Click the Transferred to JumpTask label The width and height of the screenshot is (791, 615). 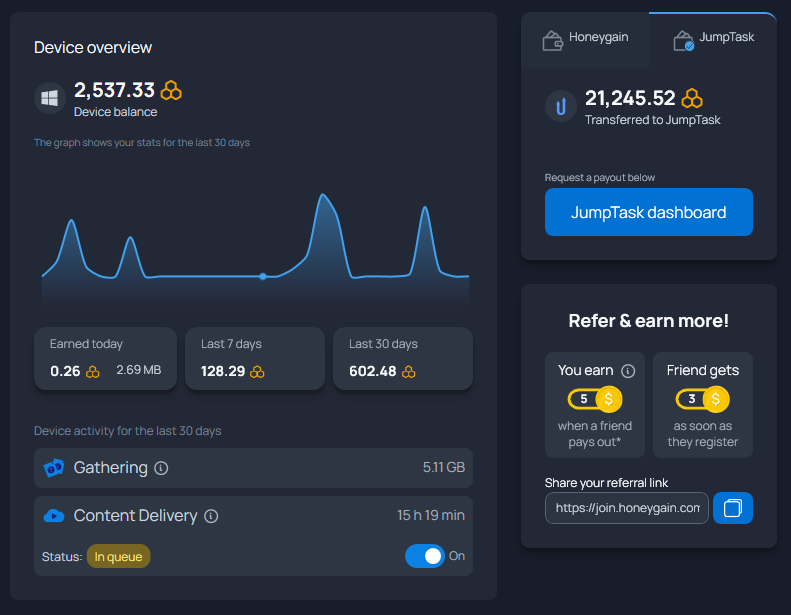pyautogui.click(x=652, y=120)
